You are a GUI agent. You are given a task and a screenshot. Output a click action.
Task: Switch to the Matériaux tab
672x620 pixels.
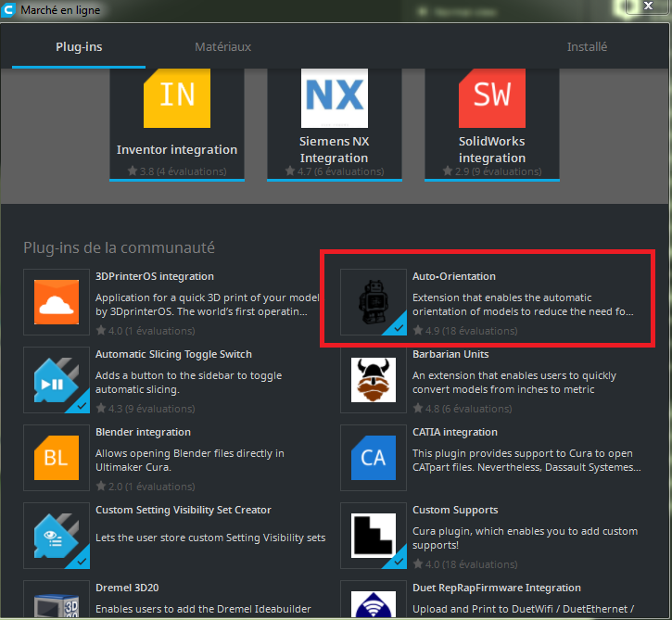[x=222, y=46]
